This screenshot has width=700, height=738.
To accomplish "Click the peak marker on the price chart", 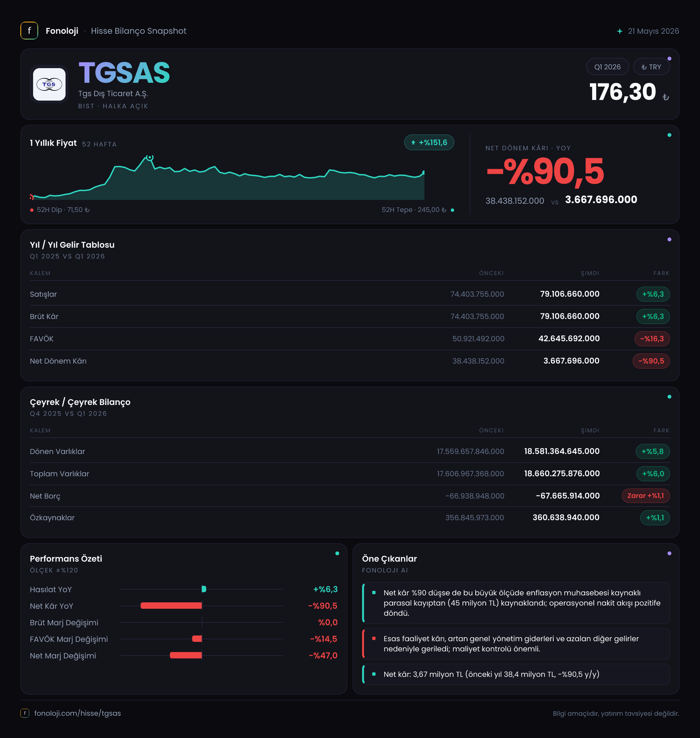I will tap(150, 158).
